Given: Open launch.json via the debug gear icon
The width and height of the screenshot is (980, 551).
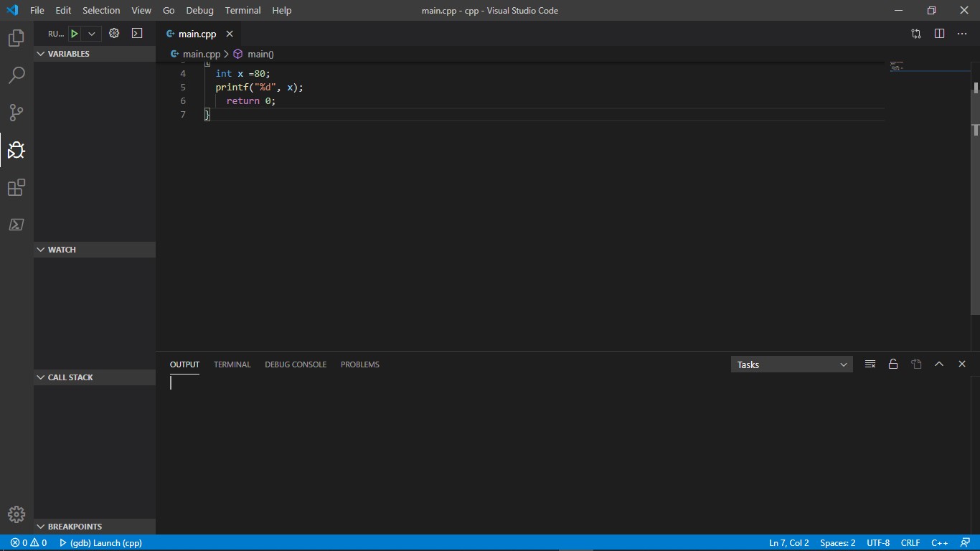Looking at the screenshot, I should 114,34.
